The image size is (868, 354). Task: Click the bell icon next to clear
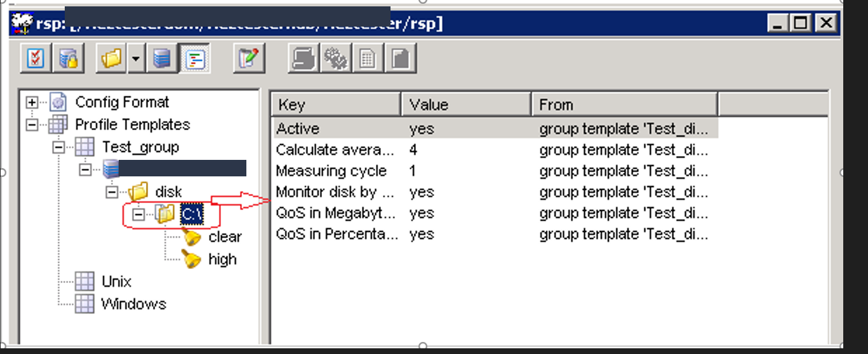click(190, 237)
